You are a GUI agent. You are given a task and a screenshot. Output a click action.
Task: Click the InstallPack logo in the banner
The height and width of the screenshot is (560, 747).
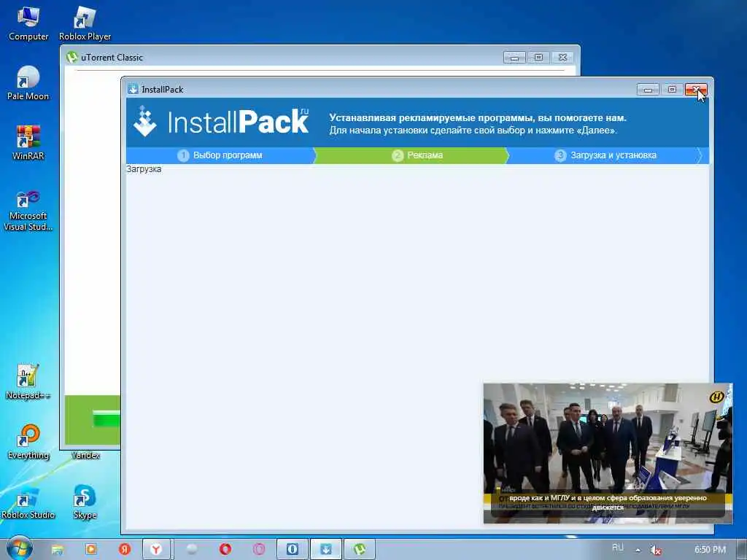click(221, 122)
